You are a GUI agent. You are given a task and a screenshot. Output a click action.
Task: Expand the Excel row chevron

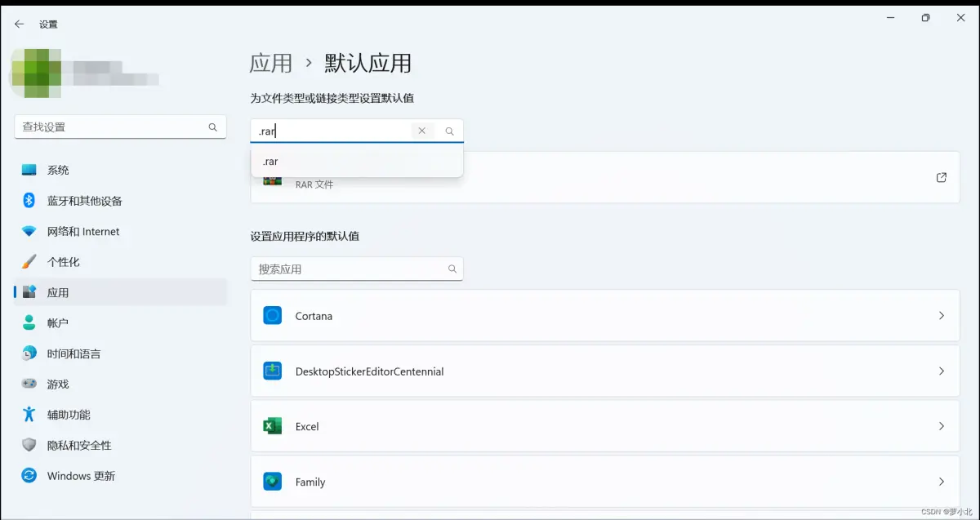(942, 426)
